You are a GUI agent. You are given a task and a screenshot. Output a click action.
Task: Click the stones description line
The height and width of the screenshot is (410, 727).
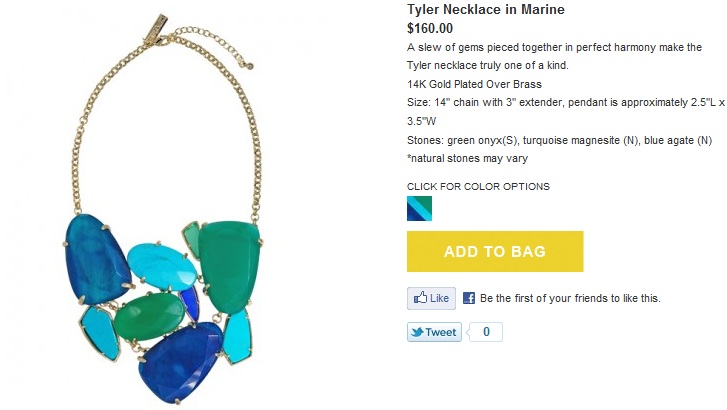[559, 140]
